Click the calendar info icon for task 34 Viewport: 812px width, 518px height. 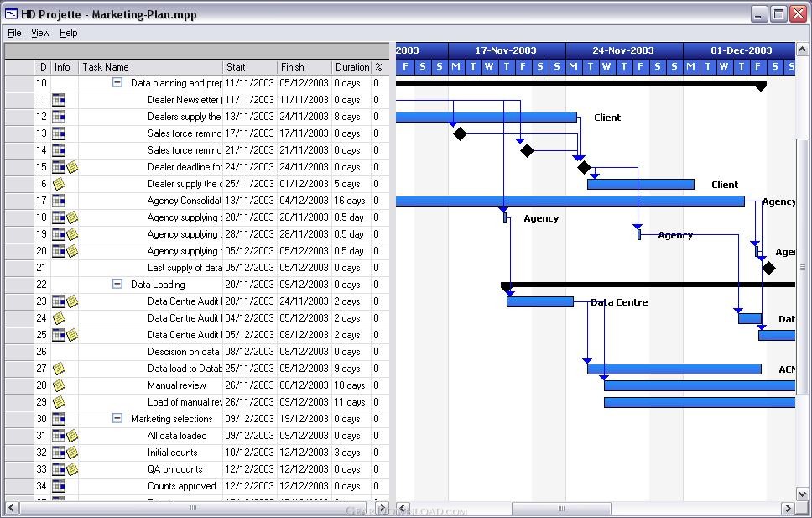point(59,486)
